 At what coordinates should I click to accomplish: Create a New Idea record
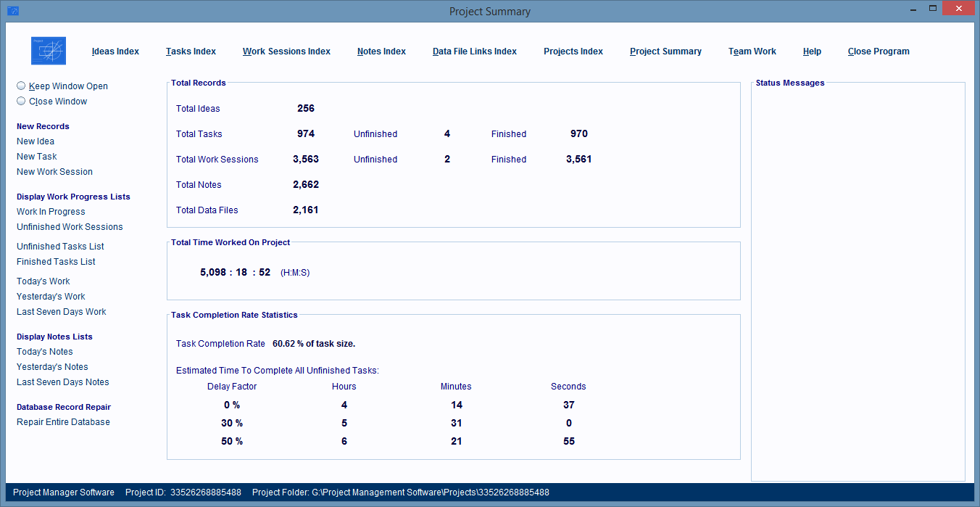click(36, 141)
